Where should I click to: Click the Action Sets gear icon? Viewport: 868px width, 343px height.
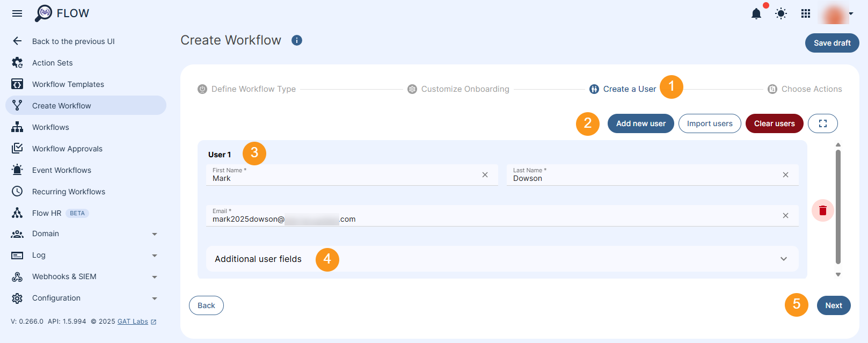coord(17,63)
